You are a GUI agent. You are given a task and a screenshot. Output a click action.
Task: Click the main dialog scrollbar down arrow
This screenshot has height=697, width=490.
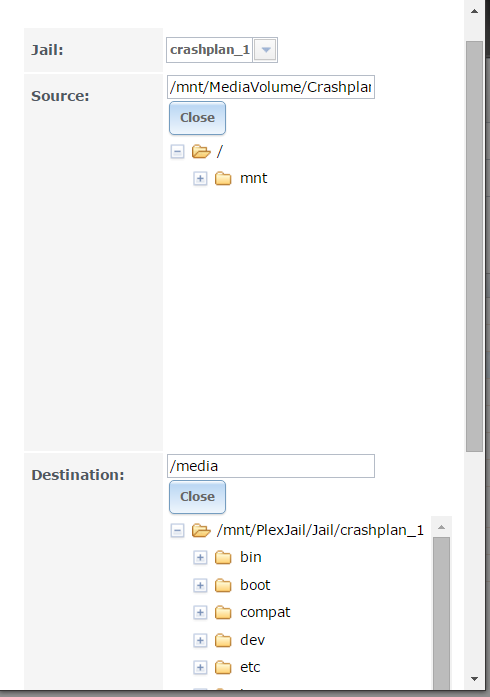(474, 679)
